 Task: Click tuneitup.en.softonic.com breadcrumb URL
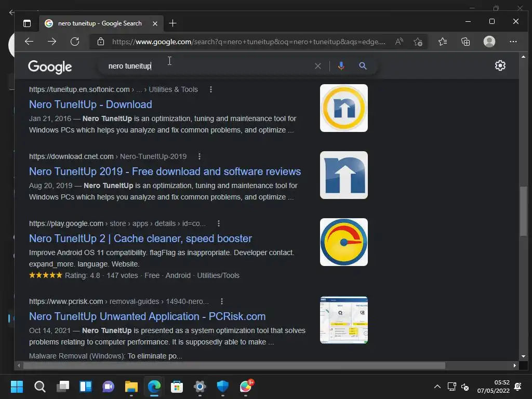click(113, 89)
